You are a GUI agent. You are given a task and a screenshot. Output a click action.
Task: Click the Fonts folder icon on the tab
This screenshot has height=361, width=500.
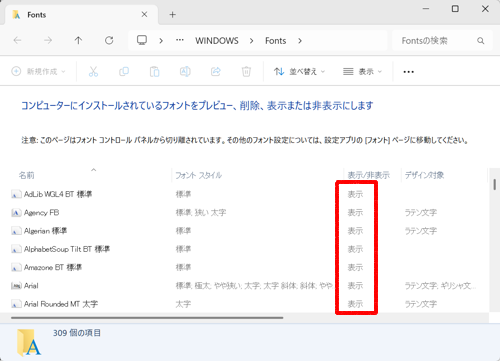point(16,15)
